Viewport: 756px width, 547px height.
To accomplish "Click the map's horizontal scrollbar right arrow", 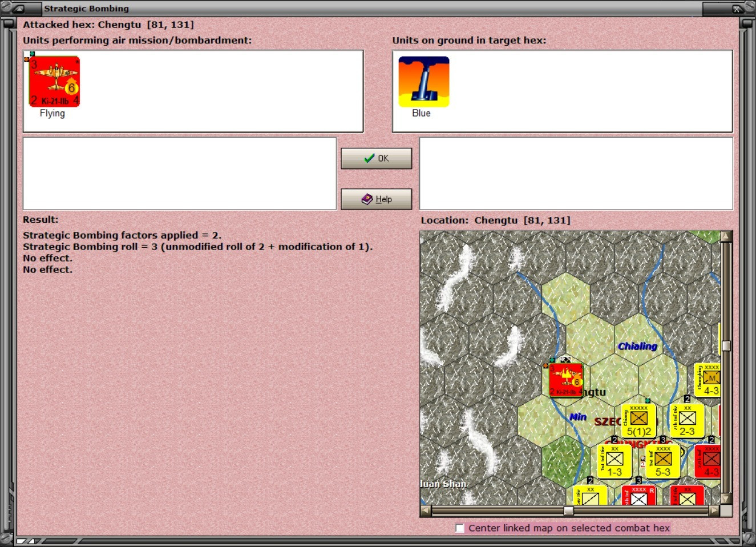I will [x=714, y=510].
